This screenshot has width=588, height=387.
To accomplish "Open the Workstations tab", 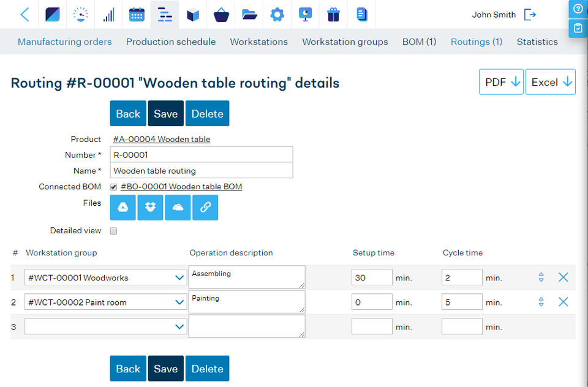I will 258,42.
